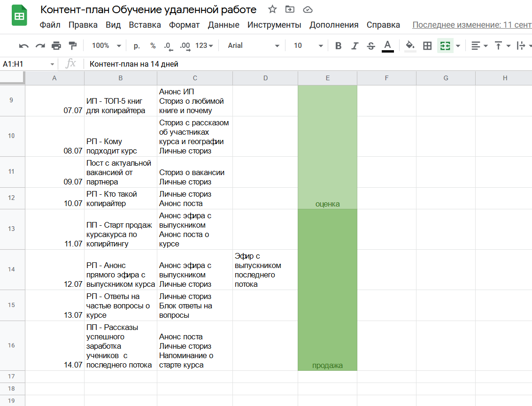Toggle italic formatting
The image size is (532, 406).
click(x=355, y=46)
